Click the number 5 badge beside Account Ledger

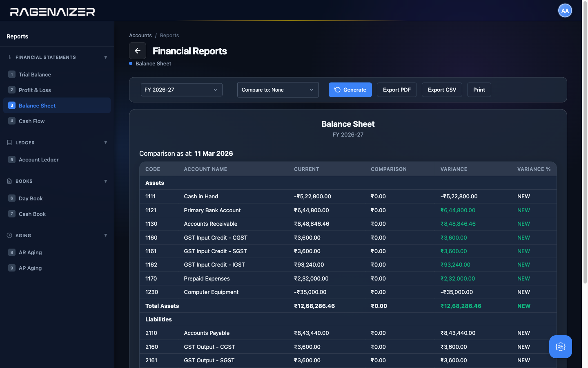click(x=12, y=159)
